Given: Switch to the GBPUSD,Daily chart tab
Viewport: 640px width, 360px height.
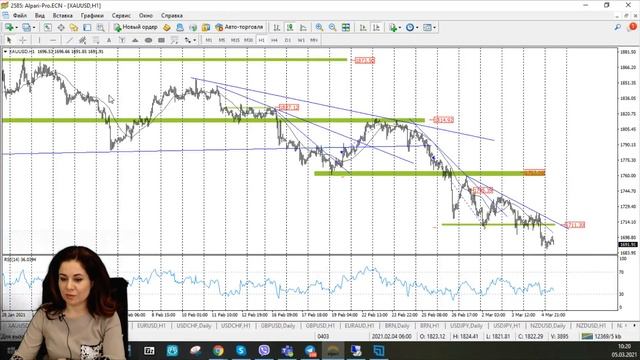Looking at the screenshot, I should pyautogui.click(x=278, y=326).
